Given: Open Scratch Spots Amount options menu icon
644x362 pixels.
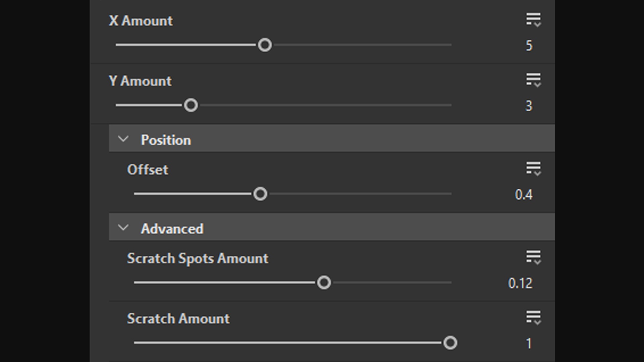Looking at the screenshot, I should click(x=533, y=258).
